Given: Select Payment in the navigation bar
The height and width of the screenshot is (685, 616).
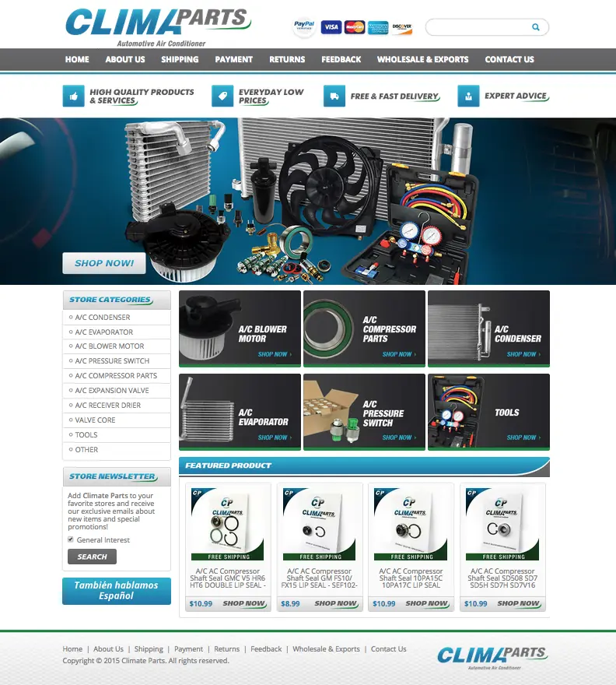Looking at the screenshot, I should point(233,59).
